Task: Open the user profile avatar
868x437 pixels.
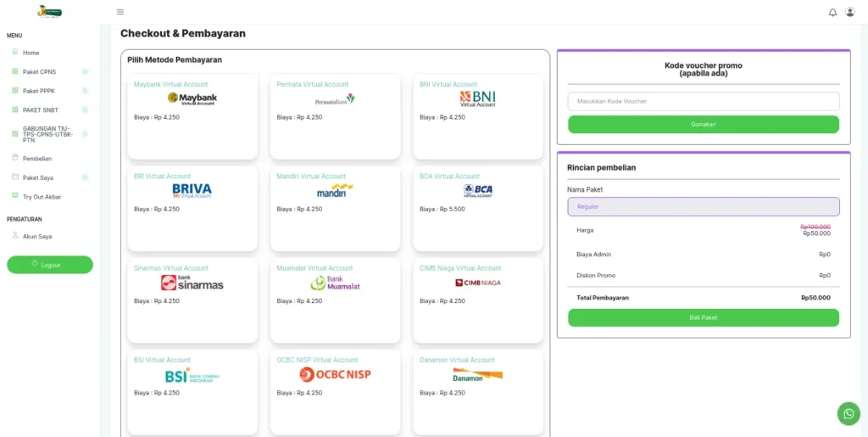Action: pos(849,12)
